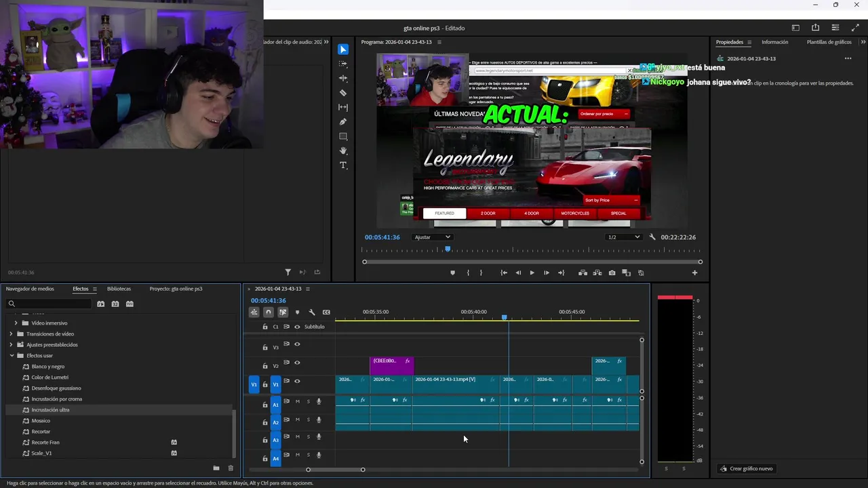The image size is (868, 488).
Task: Go to In point in Program monitor
Action: point(504,273)
